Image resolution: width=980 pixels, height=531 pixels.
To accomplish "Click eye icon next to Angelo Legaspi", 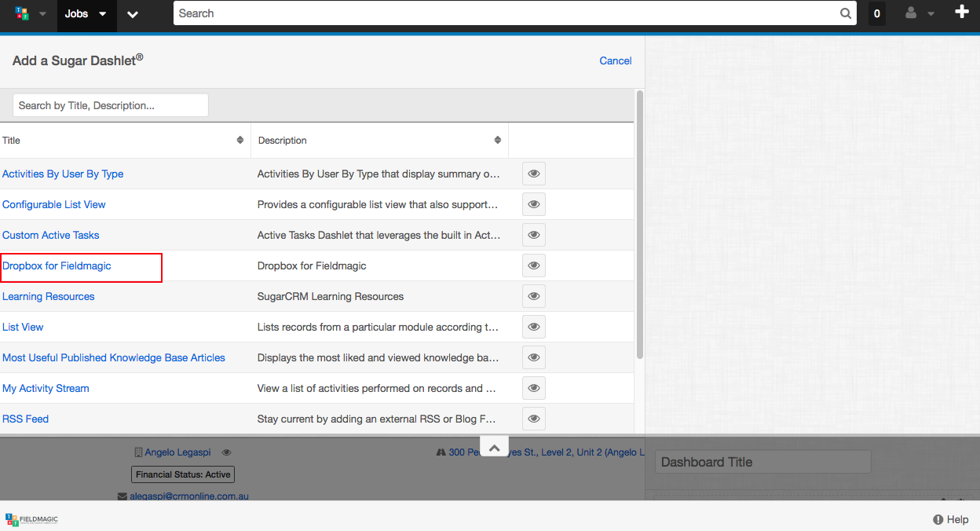I will 227,452.
